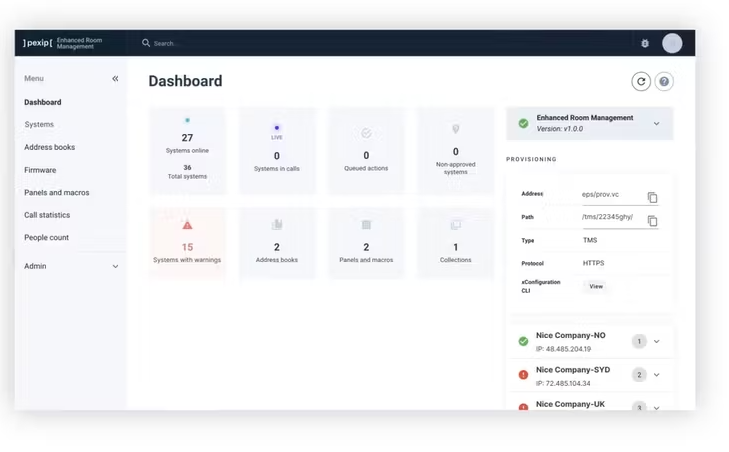Viewport: 729px width, 452px height.
Task: Collapse the sidebar with the double-chevron icon
Action: pyautogui.click(x=115, y=79)
